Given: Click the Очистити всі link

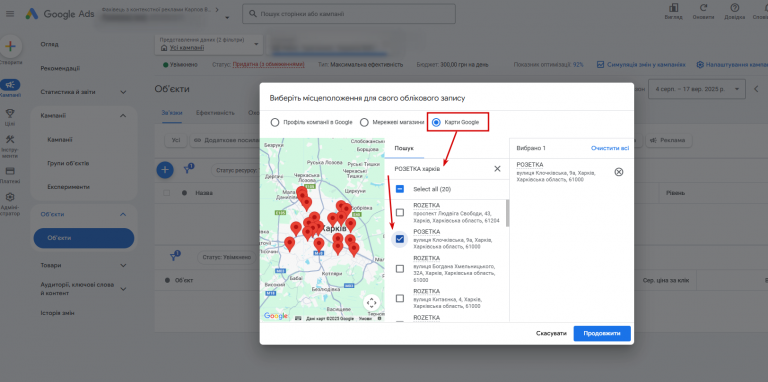Looking at the screenshot, I should pyautogui.click(x=610, y=148).
